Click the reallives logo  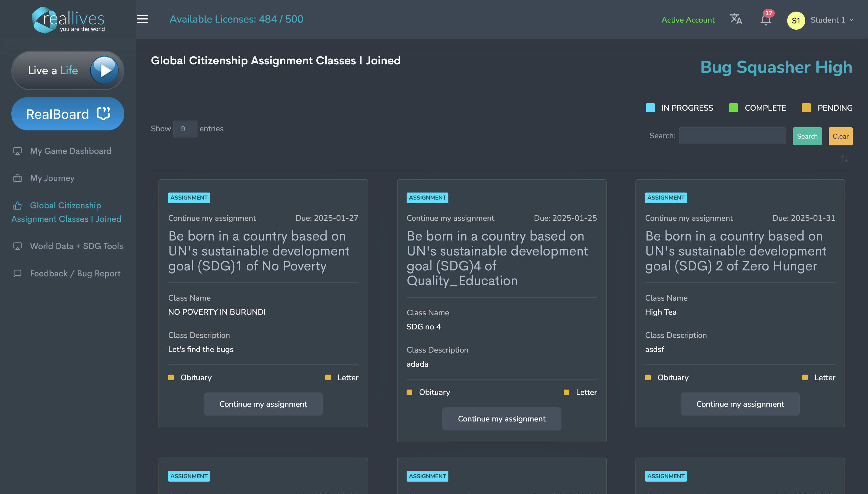click(68, 20)
